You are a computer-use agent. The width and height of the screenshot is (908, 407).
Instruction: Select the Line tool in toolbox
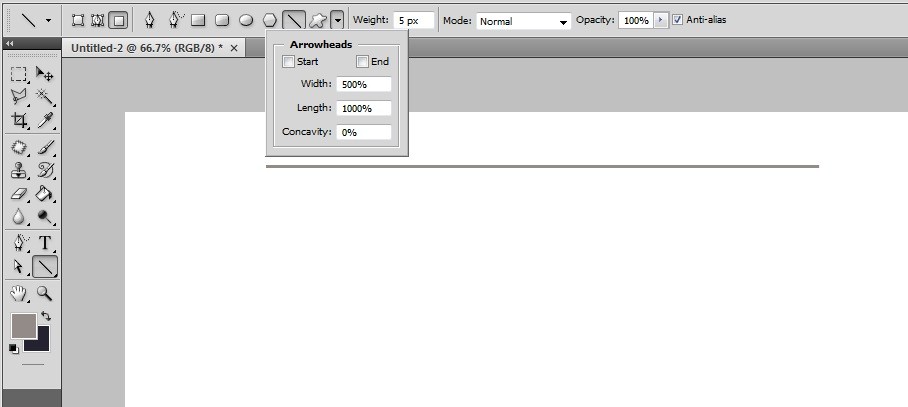(x=45, y=266)
